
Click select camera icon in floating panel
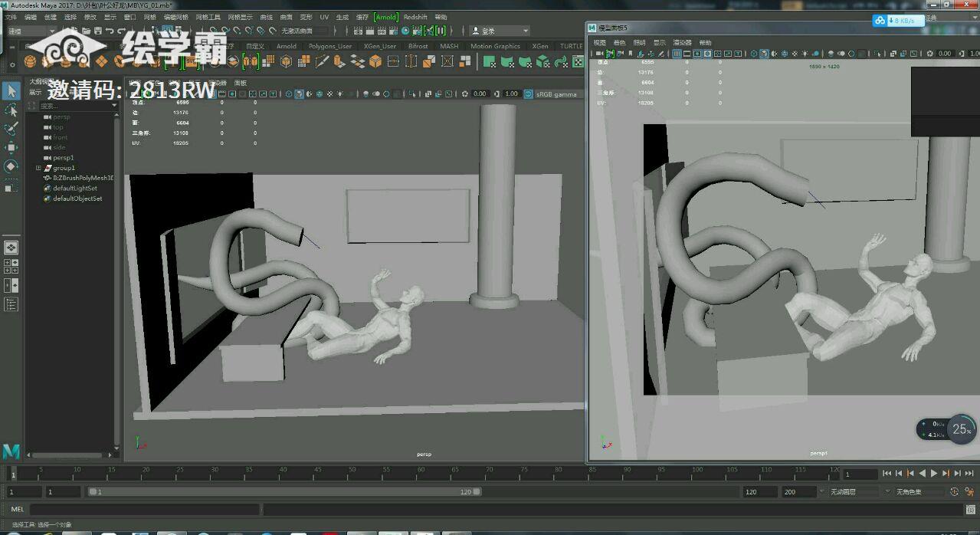pyautogui.click(x=600, y=54)
